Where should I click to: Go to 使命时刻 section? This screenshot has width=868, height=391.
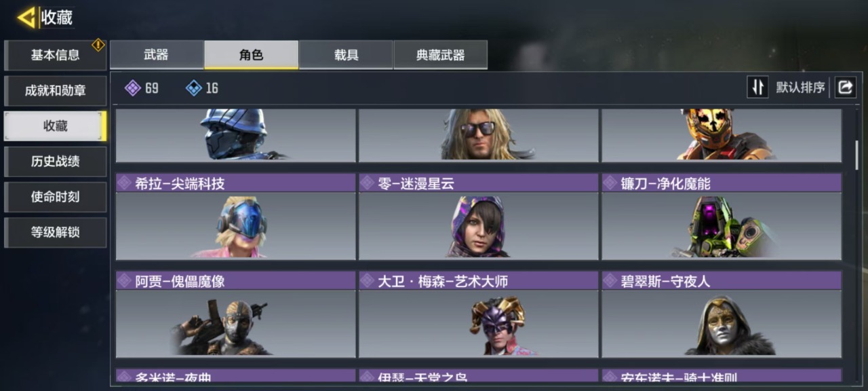[56, 196]
